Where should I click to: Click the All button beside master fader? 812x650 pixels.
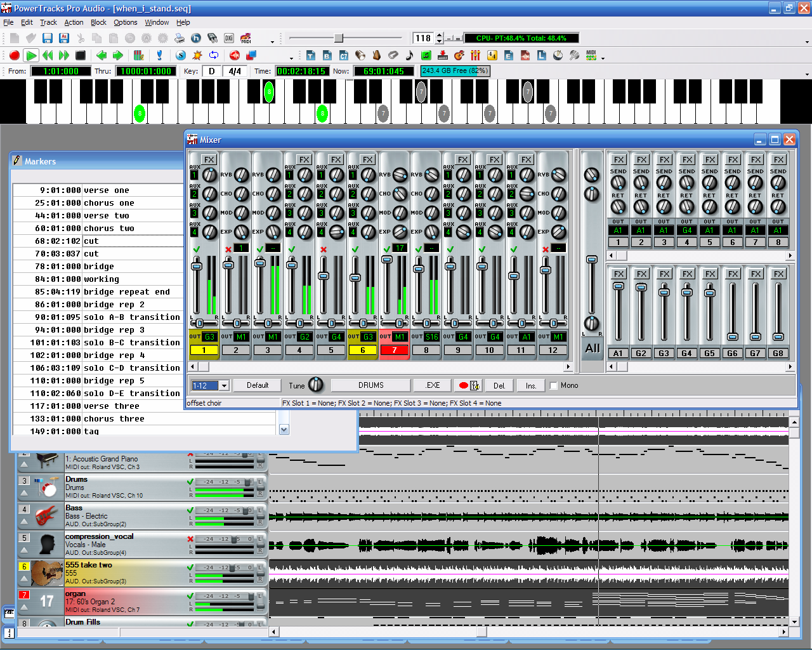tap(593, 348)
